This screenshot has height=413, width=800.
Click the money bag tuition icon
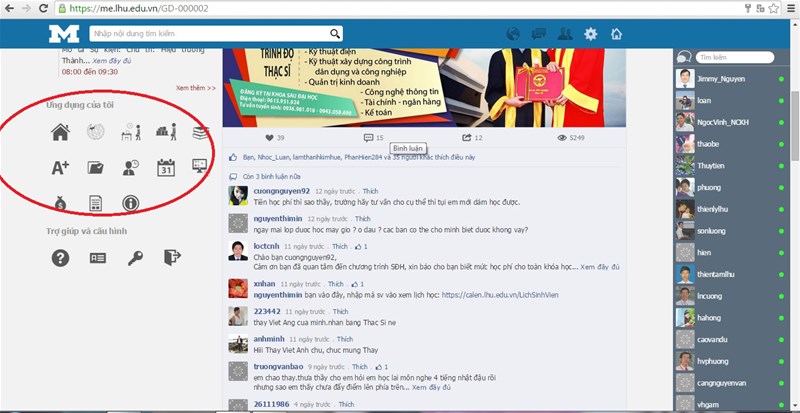[60, 203]
